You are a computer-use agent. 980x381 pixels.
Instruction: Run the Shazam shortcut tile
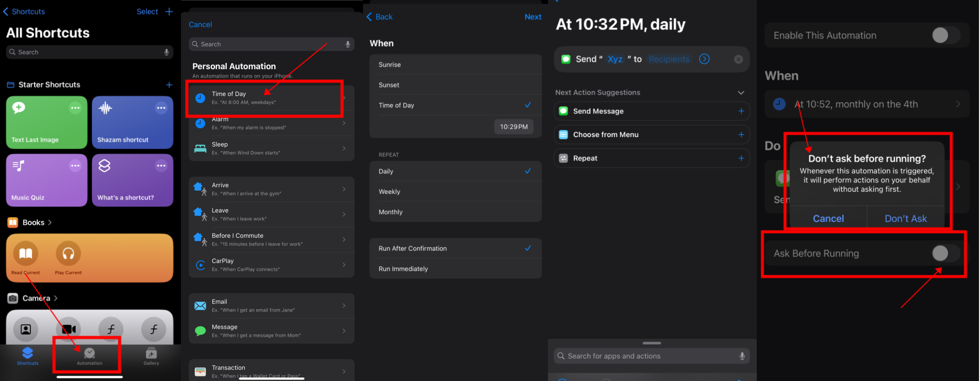pyautogui.click(x=132, y=122)
